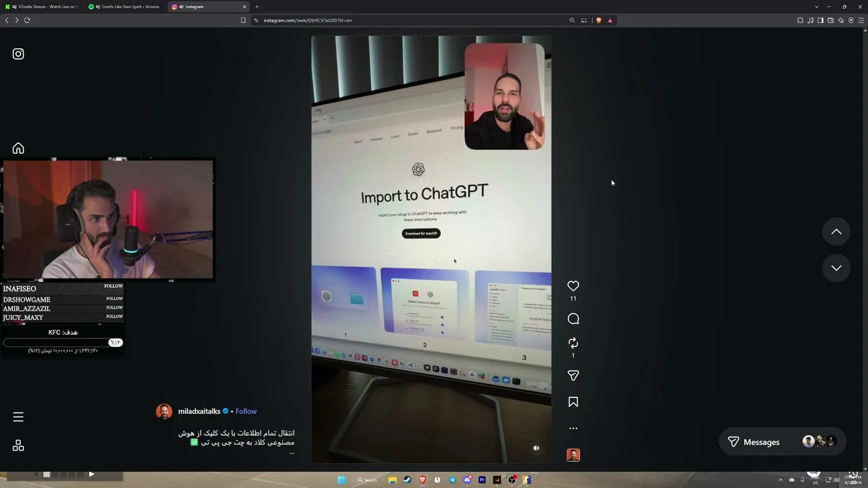868x488 pixels.
Task: Open a new browser tab
Action: pyautogui.click(x=257, y=7)
